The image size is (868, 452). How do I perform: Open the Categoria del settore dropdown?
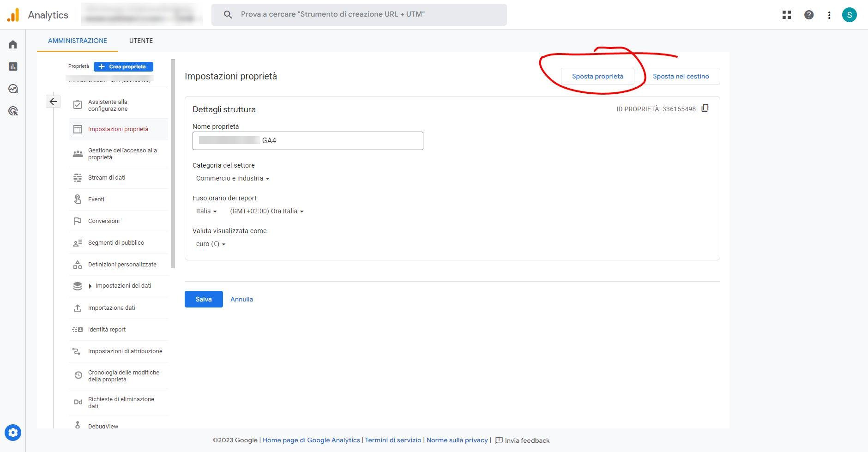[232, 178]
